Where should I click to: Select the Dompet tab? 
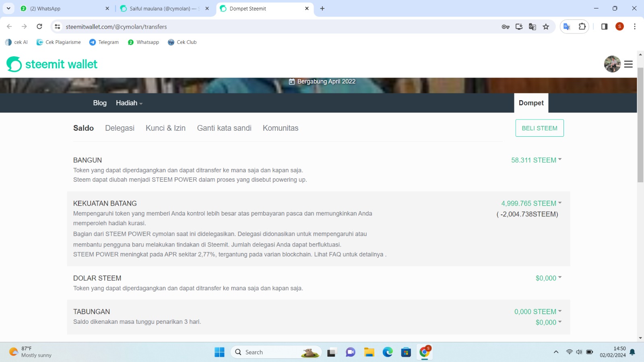pos(531,103)
